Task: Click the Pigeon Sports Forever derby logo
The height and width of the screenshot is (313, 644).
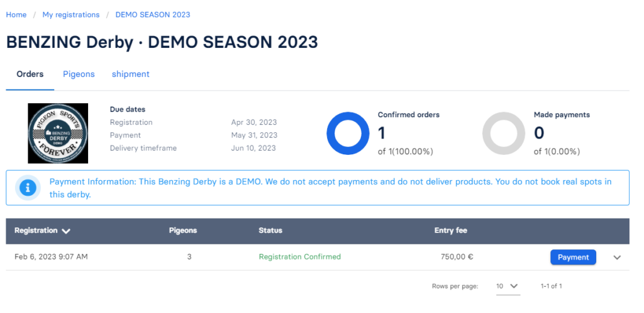Action: click(58, 134)
